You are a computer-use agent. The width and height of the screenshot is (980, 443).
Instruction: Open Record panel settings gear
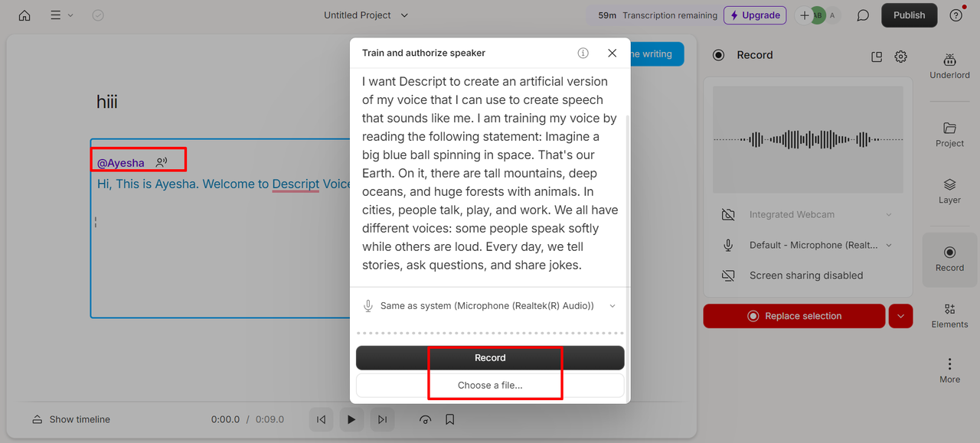(901, 57)
